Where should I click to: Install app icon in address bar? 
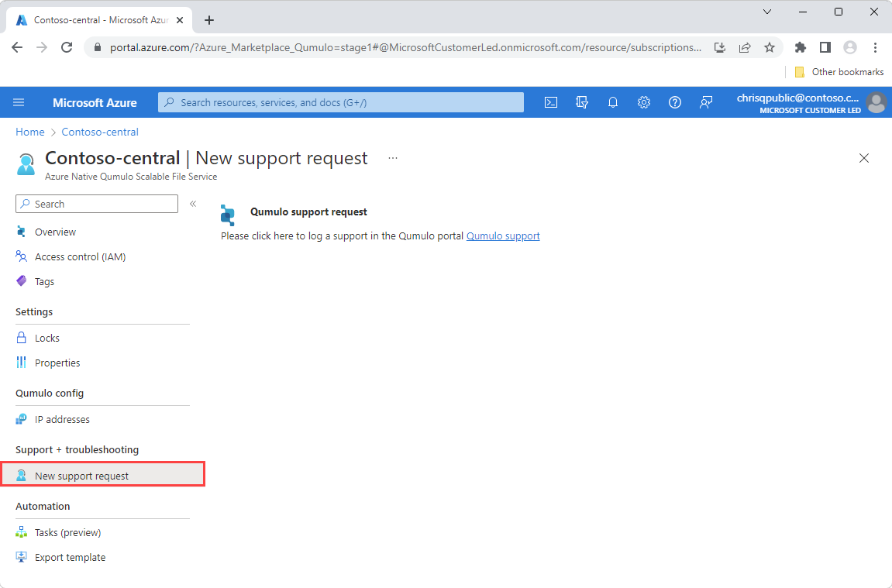click(x=720, y=47)
